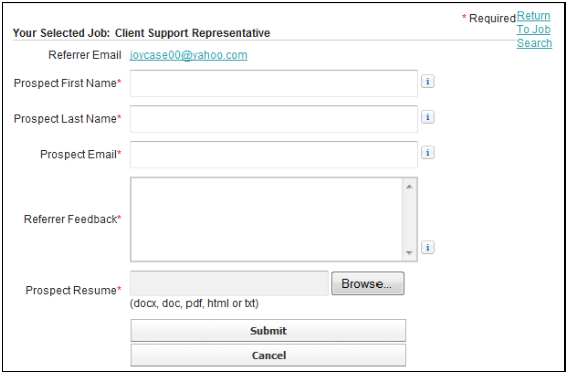Open info icon next to Prospect Email
Image resolution: width=569 pixels, height=374 pixels.
pos(428,153)
